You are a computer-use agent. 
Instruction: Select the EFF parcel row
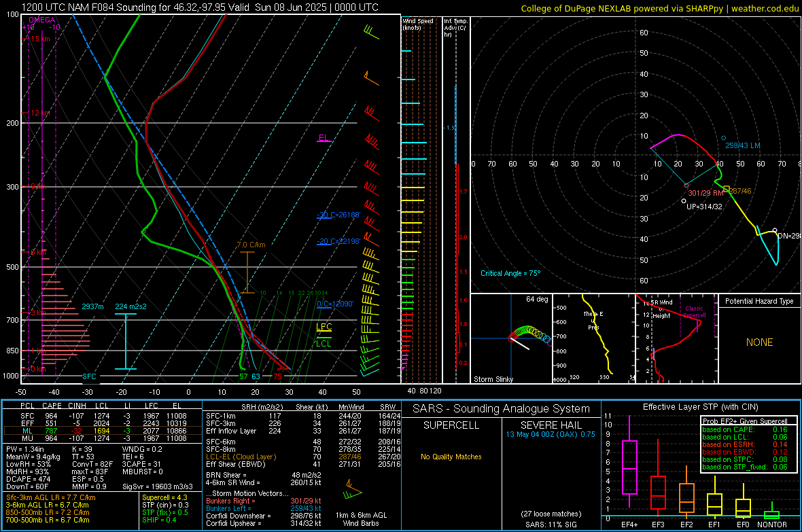(x=103, y=423)
